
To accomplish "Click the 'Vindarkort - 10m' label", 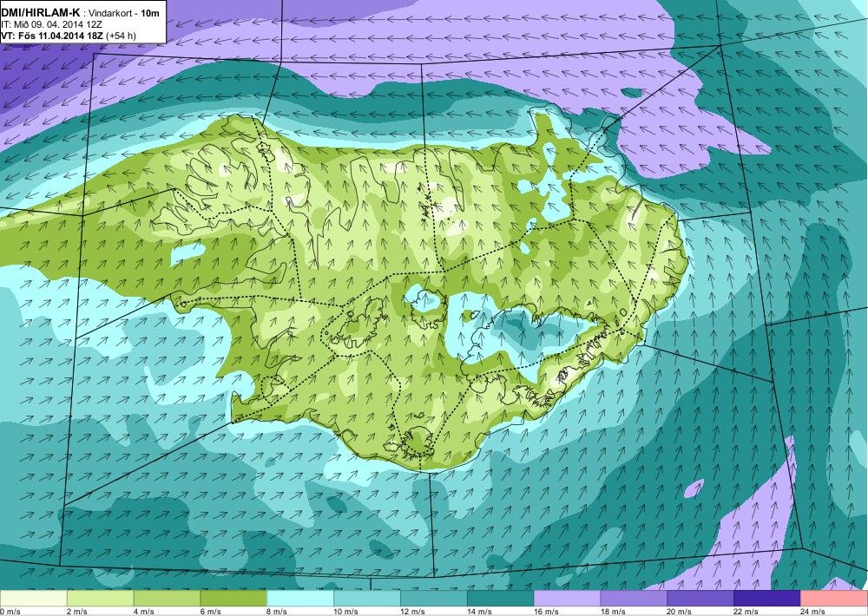I will [123, 13].
